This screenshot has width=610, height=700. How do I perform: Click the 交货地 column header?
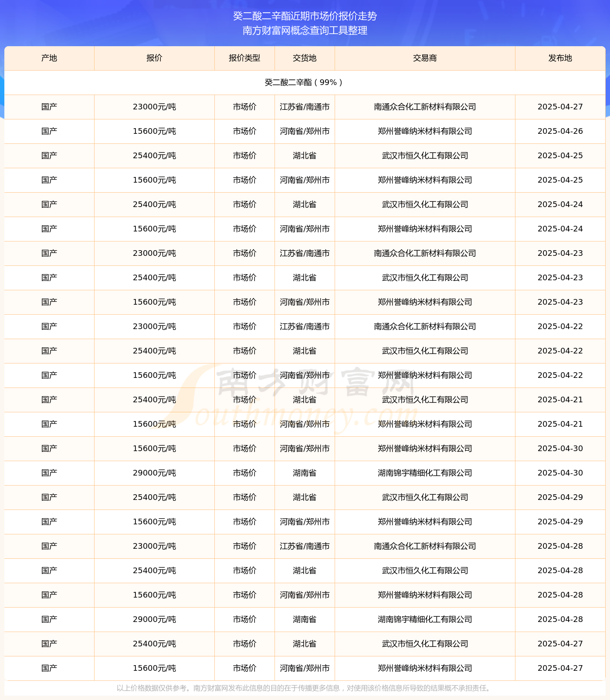point(305,58)
